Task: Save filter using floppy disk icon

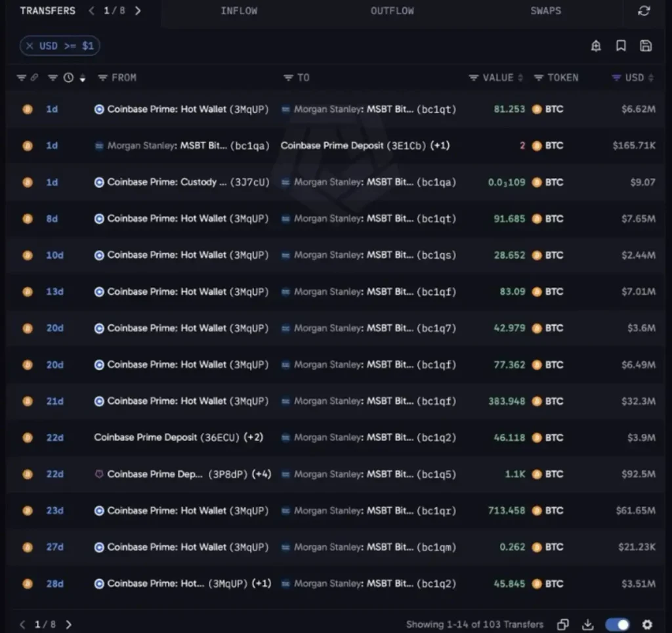Action: pyautogui.click(x=646, y=45)
